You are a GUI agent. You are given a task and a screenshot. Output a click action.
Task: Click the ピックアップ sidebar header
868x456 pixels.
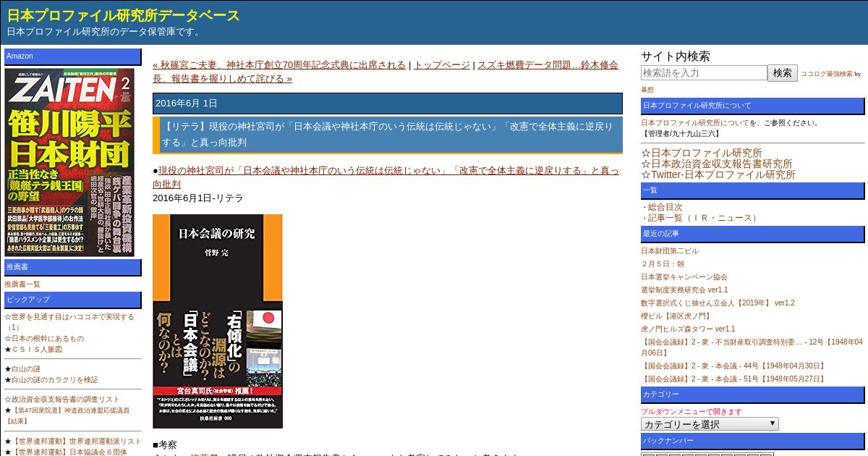pos(73,300)
